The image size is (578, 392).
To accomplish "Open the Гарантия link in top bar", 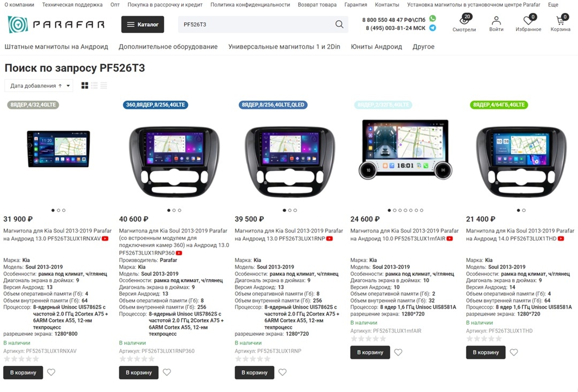I will point(356,5).
